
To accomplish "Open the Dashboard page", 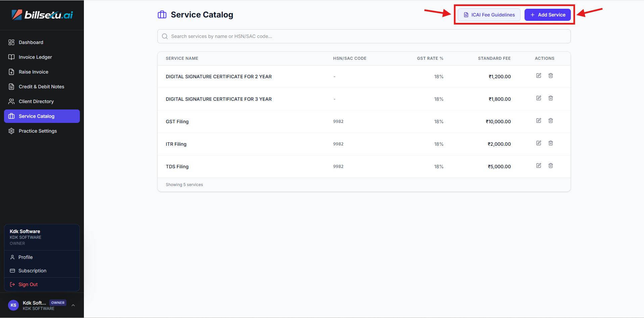I will 31,42.
